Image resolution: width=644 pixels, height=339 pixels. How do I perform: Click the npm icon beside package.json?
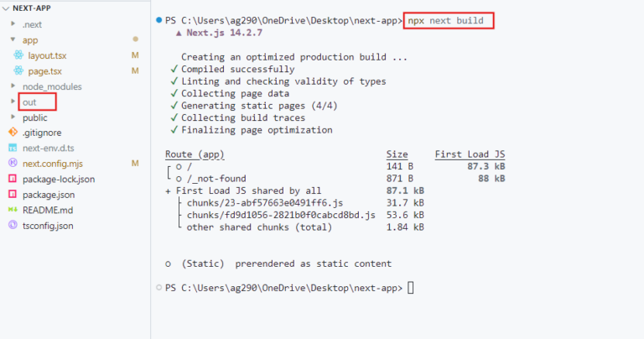point(13,194)
